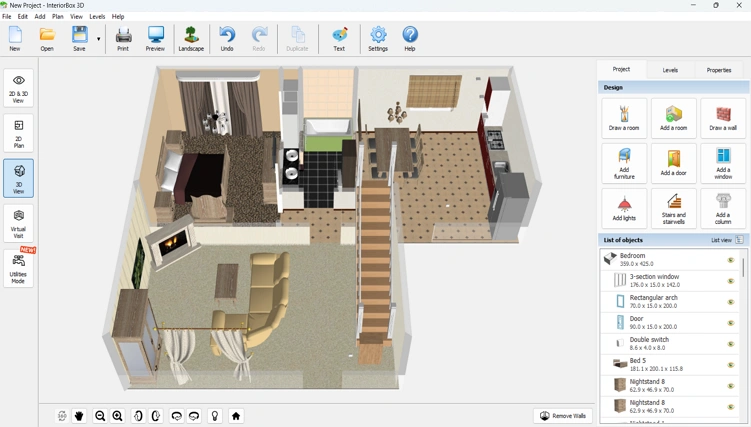Click the Duplicate toolbar icon
The height and width of the screenshot is (427, 751).
[x=297, y=38]
